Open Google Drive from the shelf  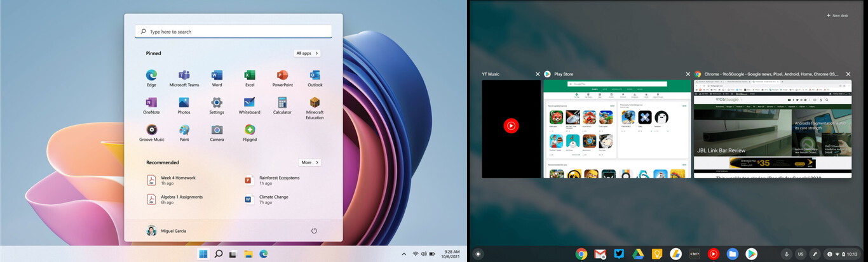tap(638, 254)
